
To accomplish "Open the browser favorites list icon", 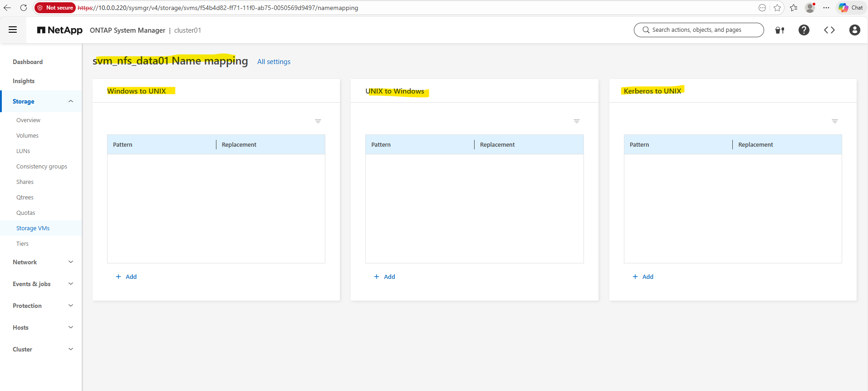I will (794, 8).
